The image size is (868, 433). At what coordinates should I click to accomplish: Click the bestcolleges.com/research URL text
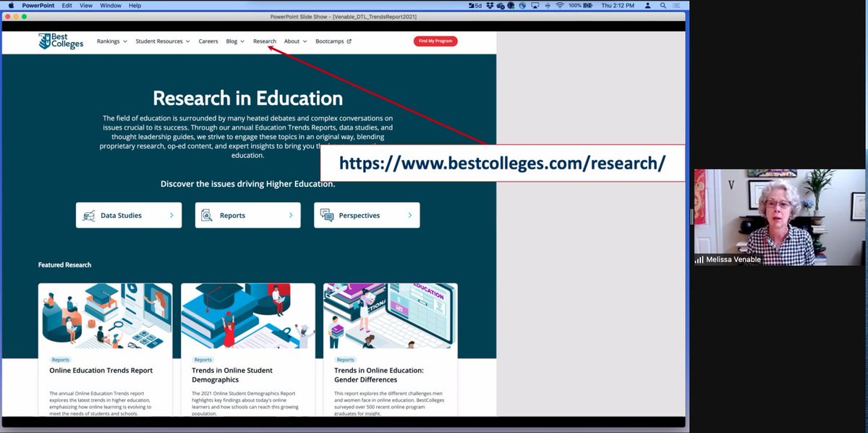click(x=502, y=163)
